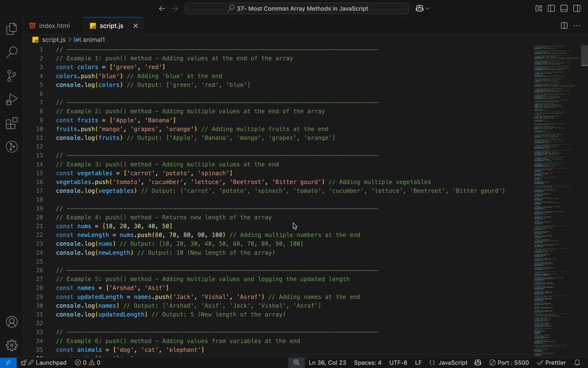
Task: Split the editor to the right
Action: coord(564,26)
